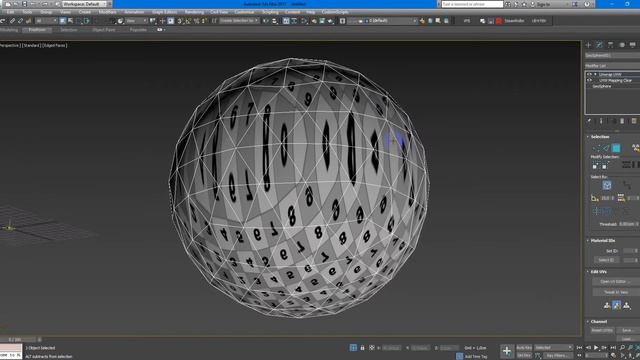Select GeoSphere in modifier stack
This screenshot has width=640, height=360.
coord(602,86)
